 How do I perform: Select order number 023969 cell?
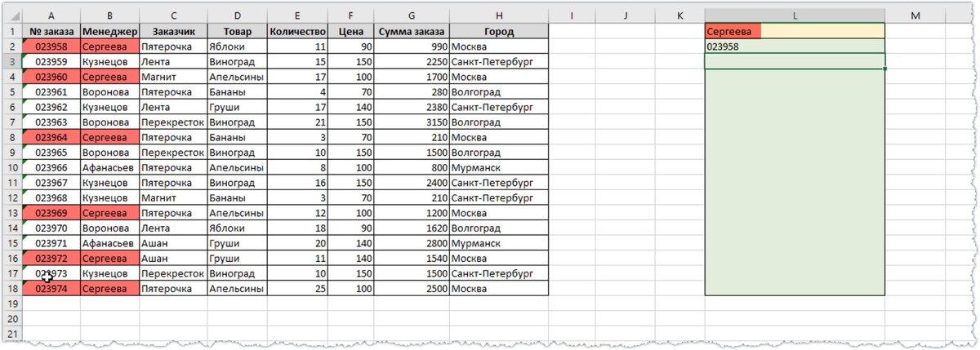coord(52,214)
